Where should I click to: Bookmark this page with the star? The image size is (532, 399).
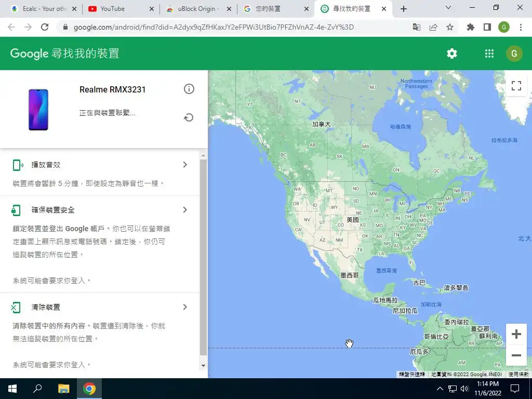tap(450, 27)
